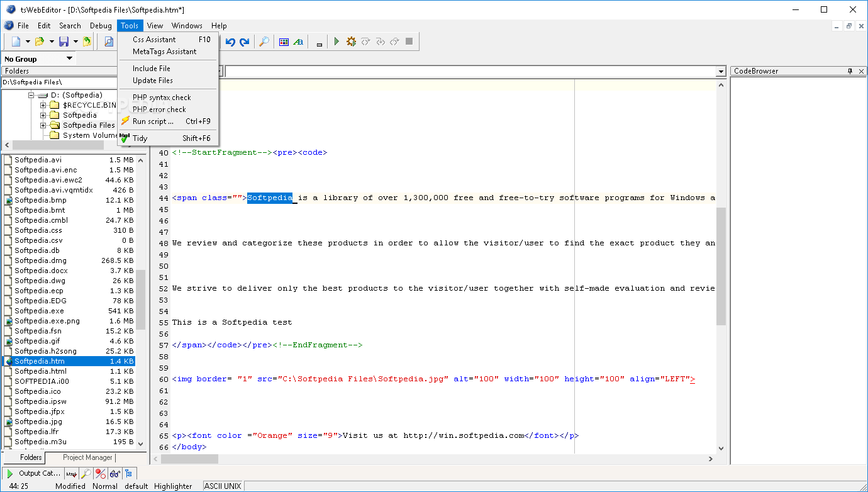Expand the Softpedia folder node
The image size is (868, 492).
[x=43, y=115]
